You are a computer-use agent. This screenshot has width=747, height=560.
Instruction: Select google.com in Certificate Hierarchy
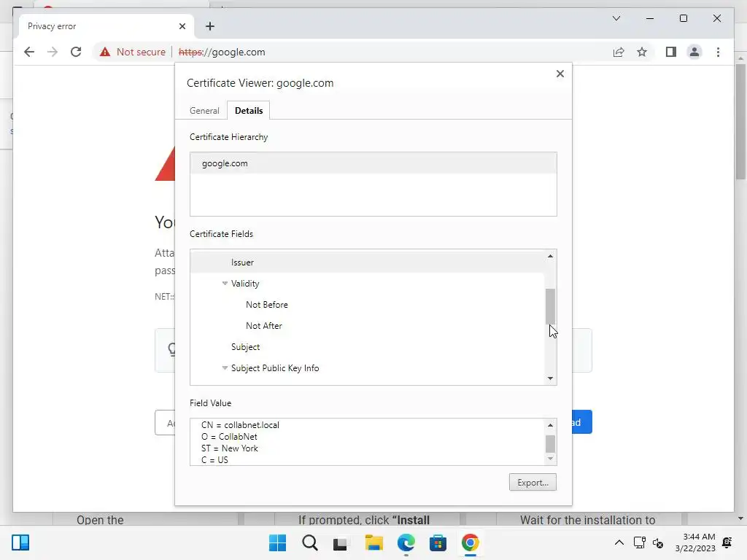click(x=373, y=163)
